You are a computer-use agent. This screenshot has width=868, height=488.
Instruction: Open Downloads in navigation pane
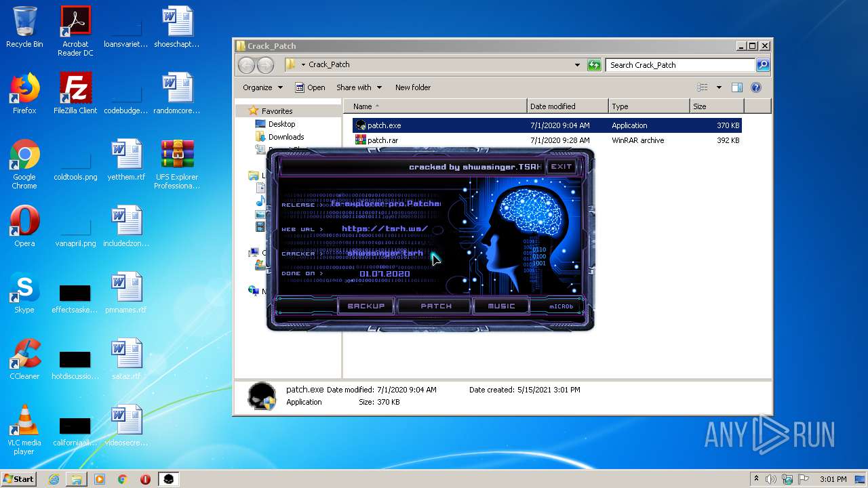coord(285,137)
